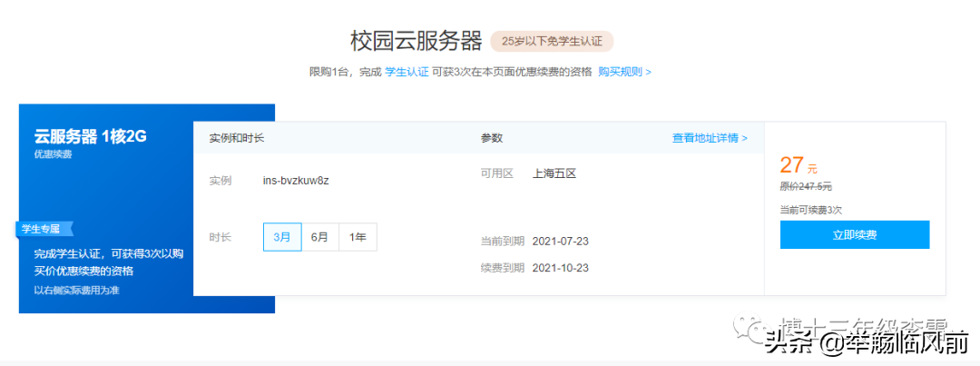Click the 当前可续费3次 text
The width and height of the screenshot is (980, 366).
tap(810, 210)
